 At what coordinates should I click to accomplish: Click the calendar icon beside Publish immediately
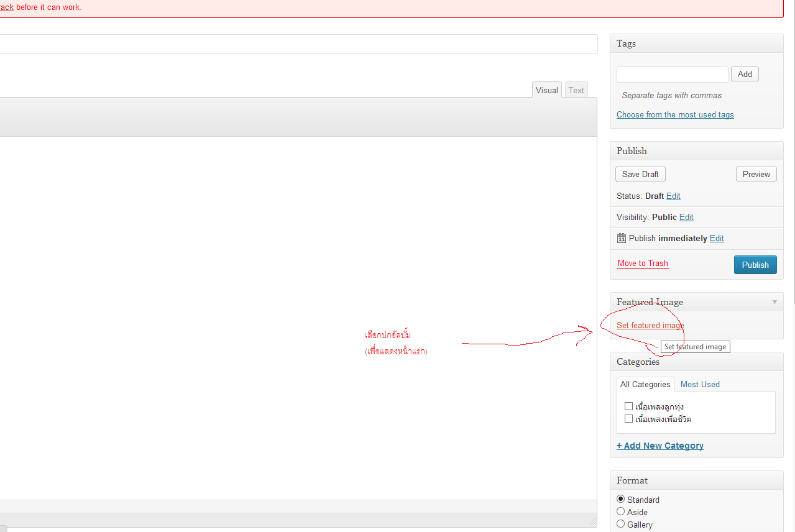click(x=621, y=238)
